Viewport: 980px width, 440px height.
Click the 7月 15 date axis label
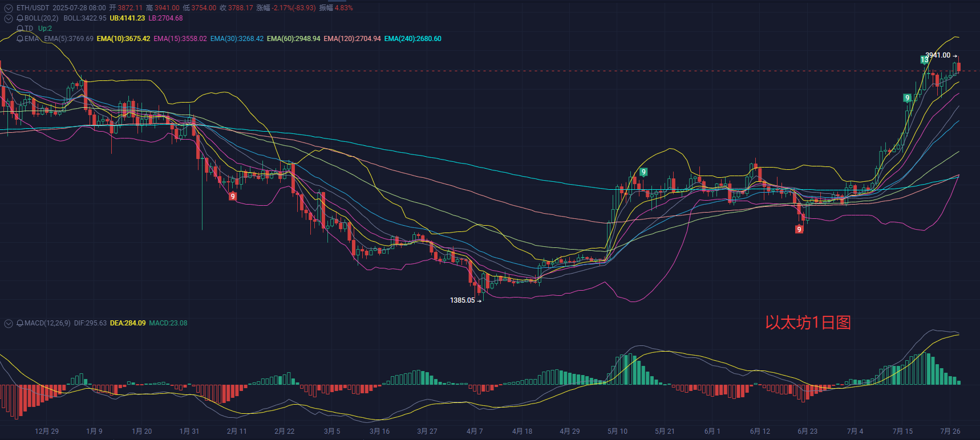click(x=902, y=431)
